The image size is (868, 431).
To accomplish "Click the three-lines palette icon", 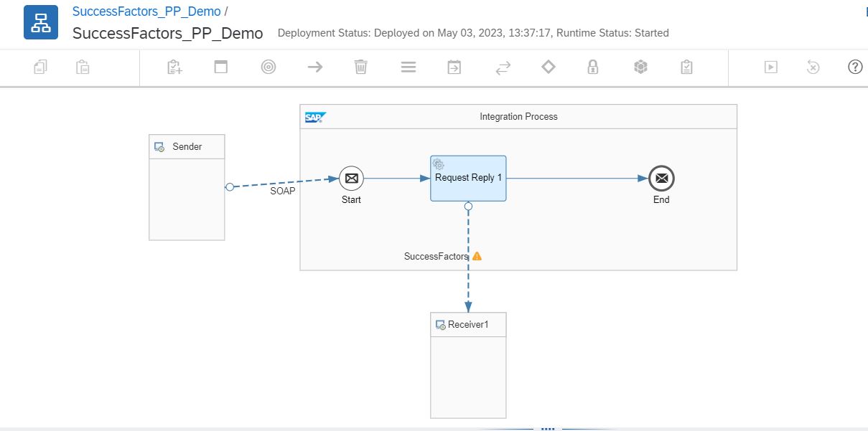I will pos(409,67).
